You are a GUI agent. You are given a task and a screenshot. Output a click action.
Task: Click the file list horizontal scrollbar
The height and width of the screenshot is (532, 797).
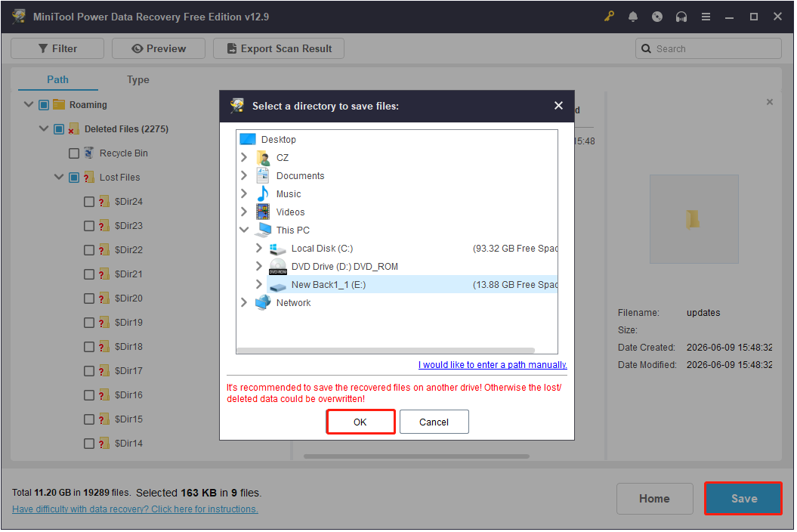tap(417, 458)
